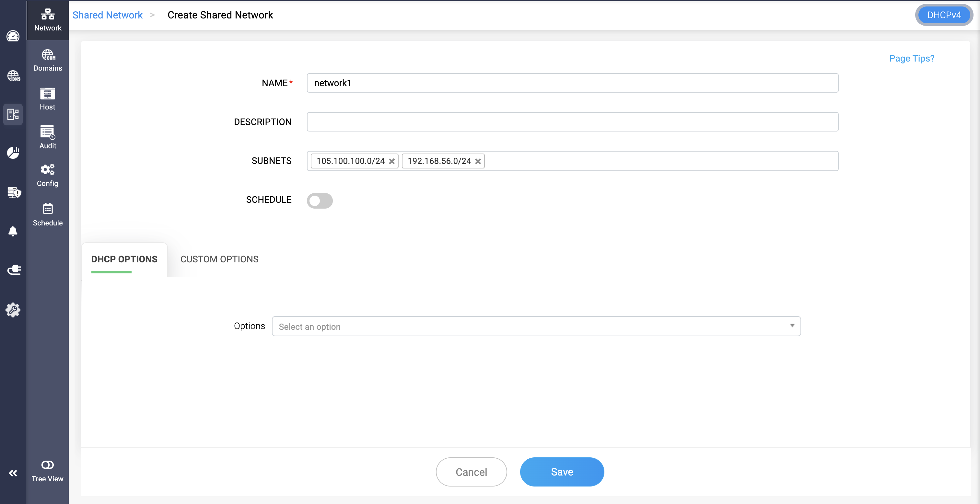This screenshot has height=504, width=980.
Task: Collapse sidebar with double-chevron icon
Action: tap(13, 473)
